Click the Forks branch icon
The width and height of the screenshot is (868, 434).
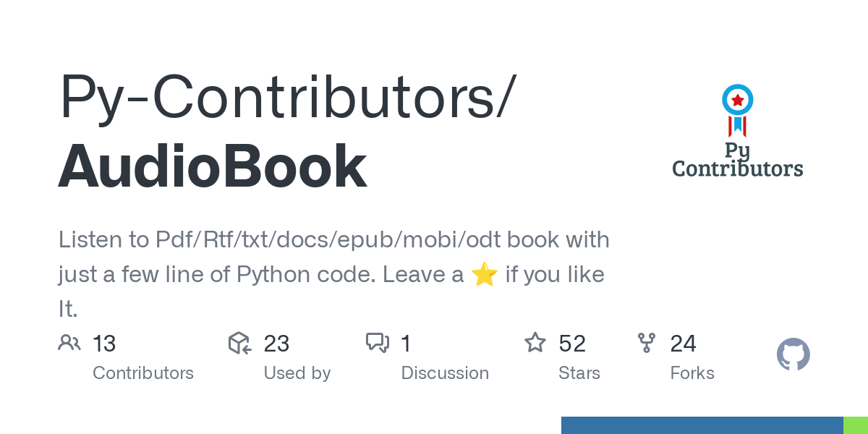(x=646, y=343)
